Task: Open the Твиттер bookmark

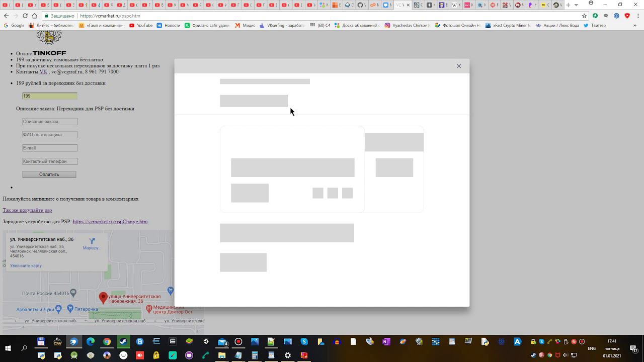Action: pos(594,25)
